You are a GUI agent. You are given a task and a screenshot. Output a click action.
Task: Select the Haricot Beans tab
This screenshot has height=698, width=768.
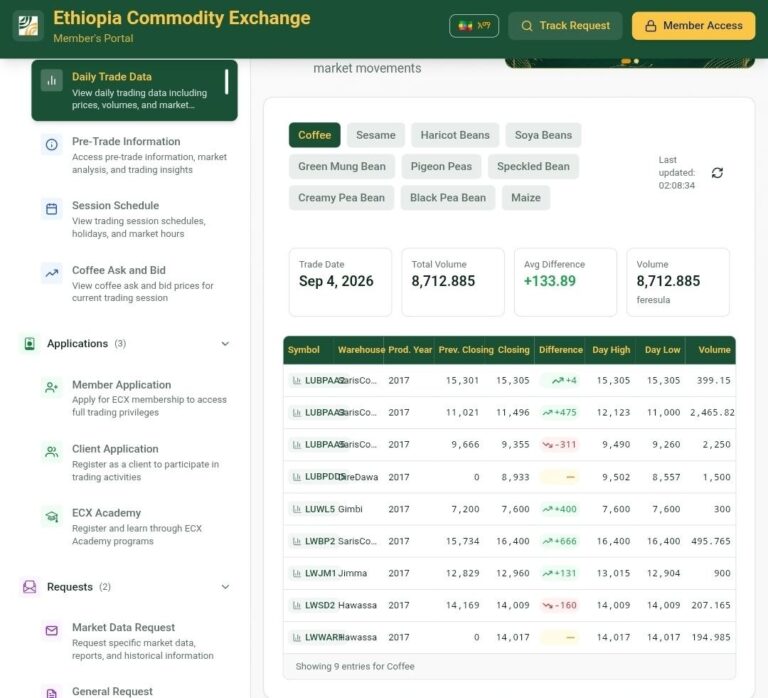click(x=455, y=135)
